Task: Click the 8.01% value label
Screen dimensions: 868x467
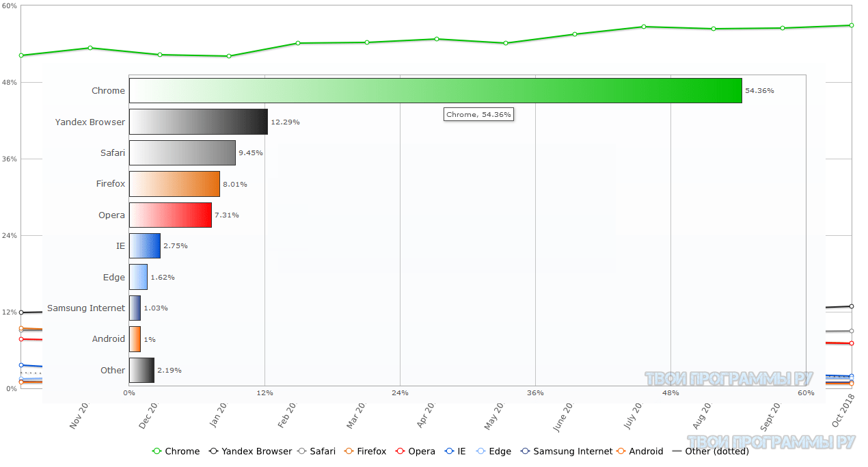Action: 235,184
